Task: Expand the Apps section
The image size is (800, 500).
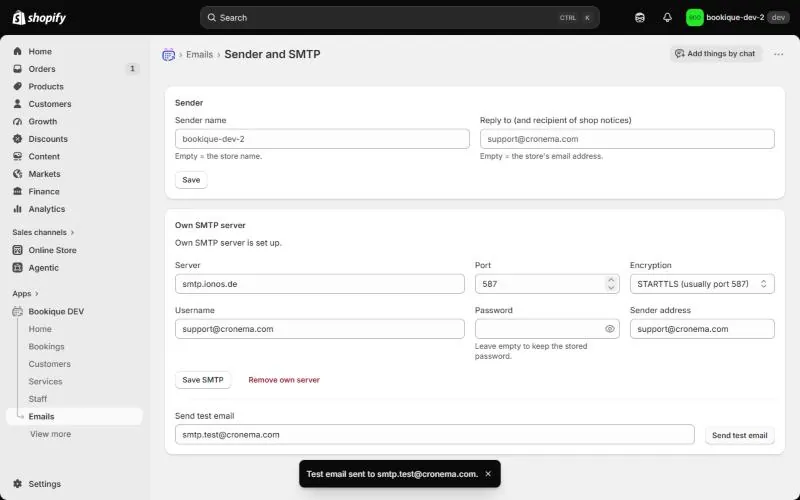Action: (26, 293)
